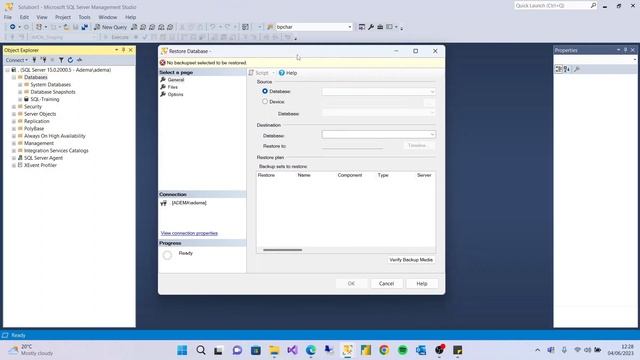The image size is (640, 360).
Task: Click the Help button at dialog bottom
Action: pyautogui.click(x=422, y=283)
